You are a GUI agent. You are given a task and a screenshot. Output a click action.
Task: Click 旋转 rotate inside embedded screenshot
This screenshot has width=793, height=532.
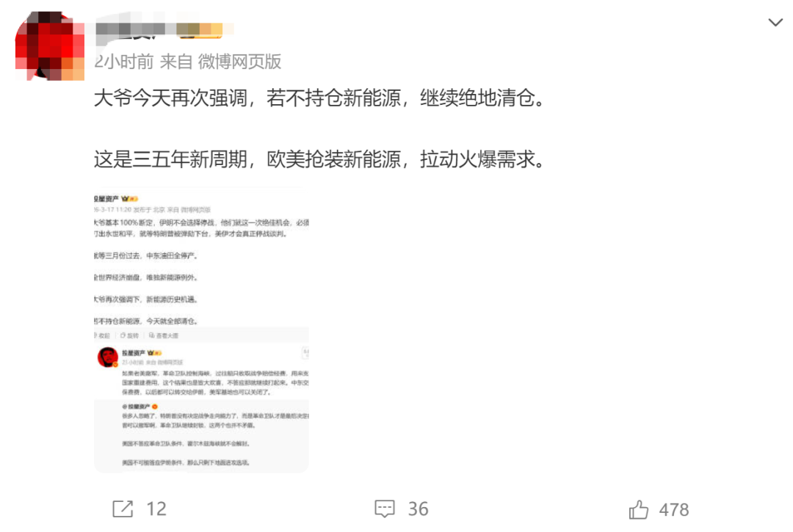point(129,335)
